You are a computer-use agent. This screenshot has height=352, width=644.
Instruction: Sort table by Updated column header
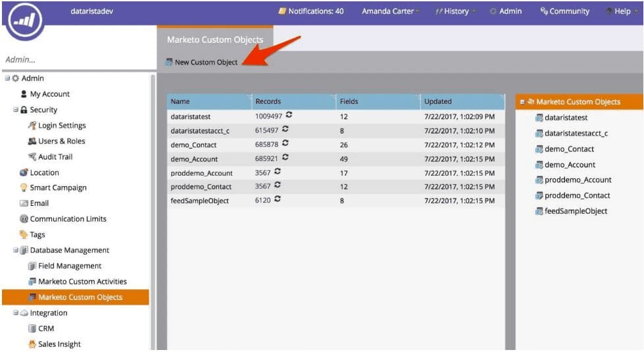click(462, 101)
